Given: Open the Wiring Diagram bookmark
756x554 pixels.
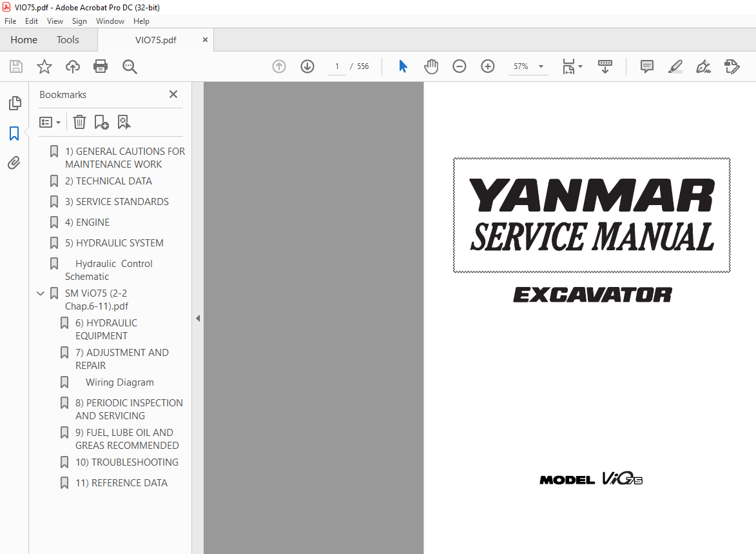Looking at the screenshot, I should tap(120, 382).
